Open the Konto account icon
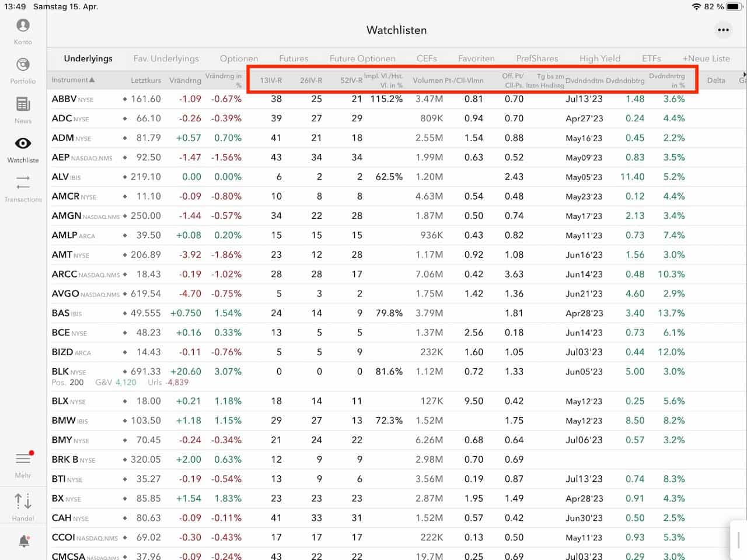Viewport: 747px width, 560px height. [x=23, y=26]
